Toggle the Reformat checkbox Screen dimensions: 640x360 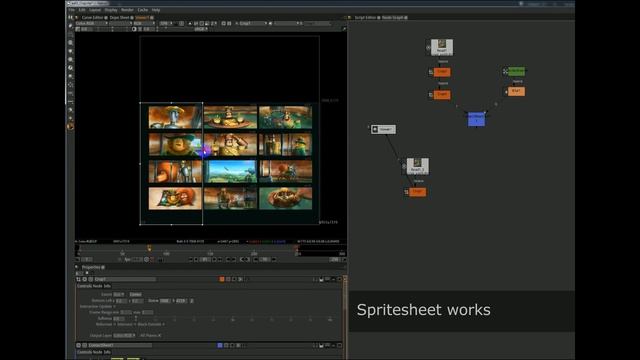(x=114, y=324)
